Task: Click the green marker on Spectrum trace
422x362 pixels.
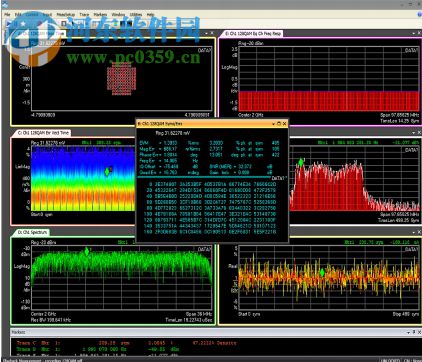Action: tap(87, 251)
